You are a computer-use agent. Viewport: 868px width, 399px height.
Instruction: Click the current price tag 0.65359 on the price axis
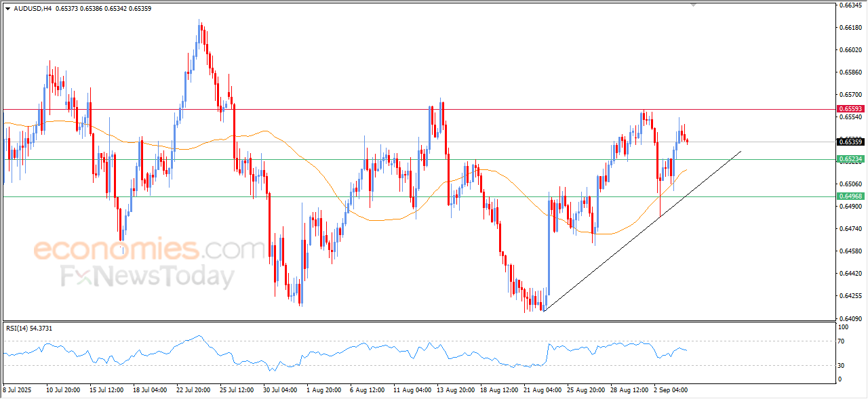850,142
